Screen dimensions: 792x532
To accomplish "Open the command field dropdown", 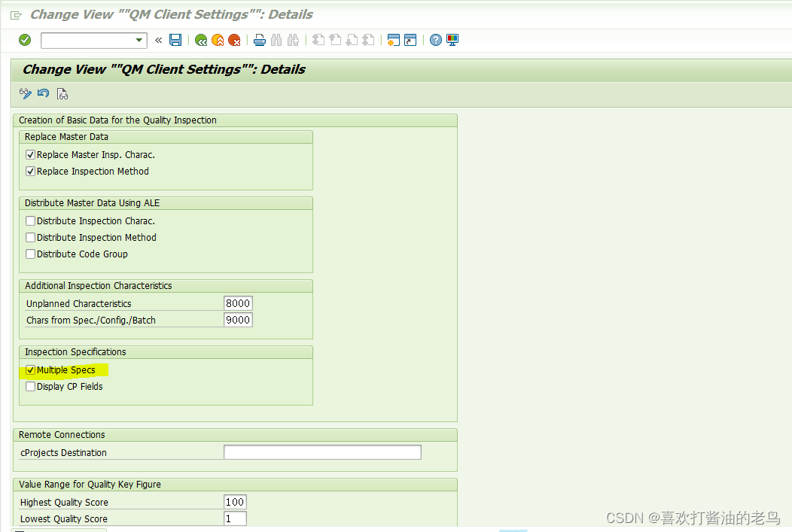I will pos(138,40).
